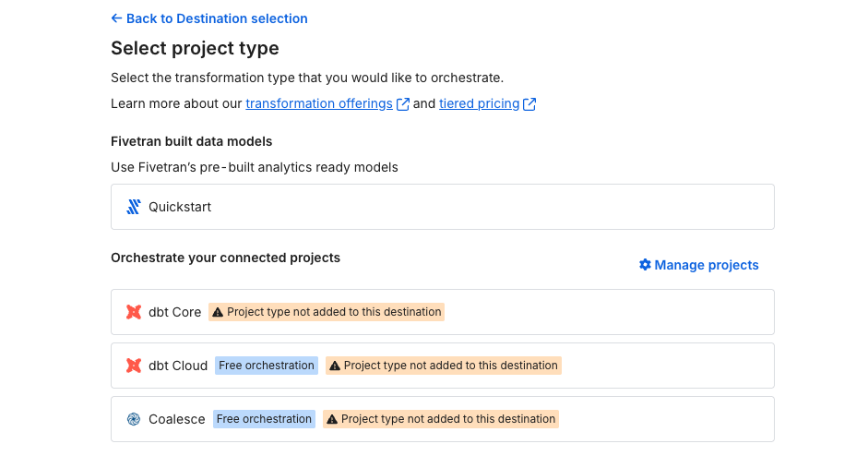Click Coalesce's Free orchestration badge
This screenshot has height=456, width=868.
(264, 419)
